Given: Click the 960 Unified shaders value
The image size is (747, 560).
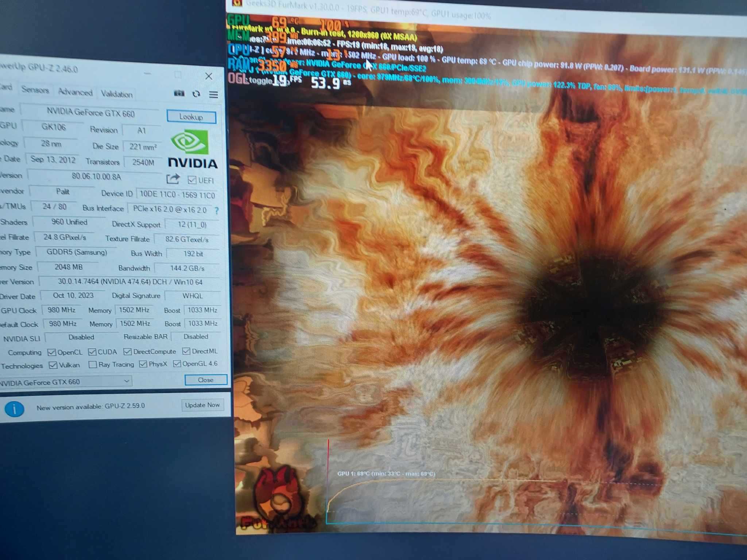Looking at the screenshot, I should pos(69,222).
